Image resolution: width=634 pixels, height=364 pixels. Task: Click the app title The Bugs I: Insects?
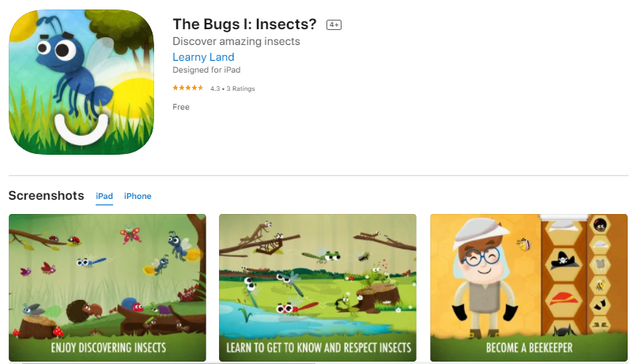pyautogui.click(x=244, y=24)
